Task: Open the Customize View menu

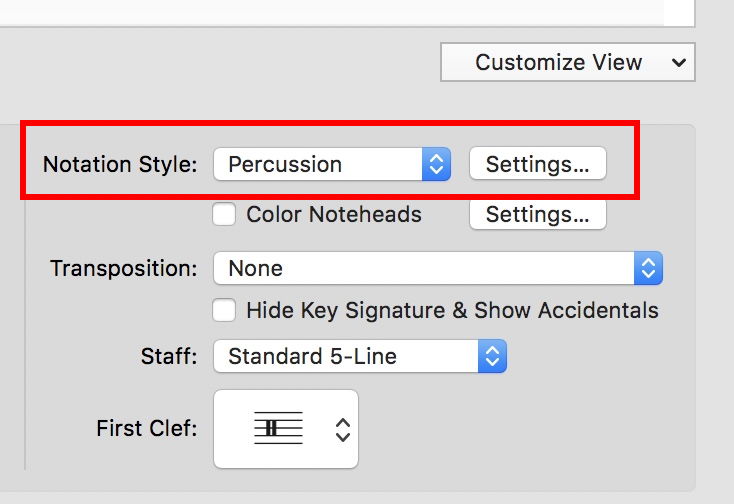Action: [x=559, y=63]
